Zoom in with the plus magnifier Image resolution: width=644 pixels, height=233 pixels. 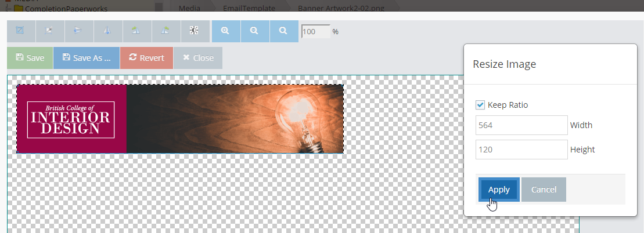226,31
